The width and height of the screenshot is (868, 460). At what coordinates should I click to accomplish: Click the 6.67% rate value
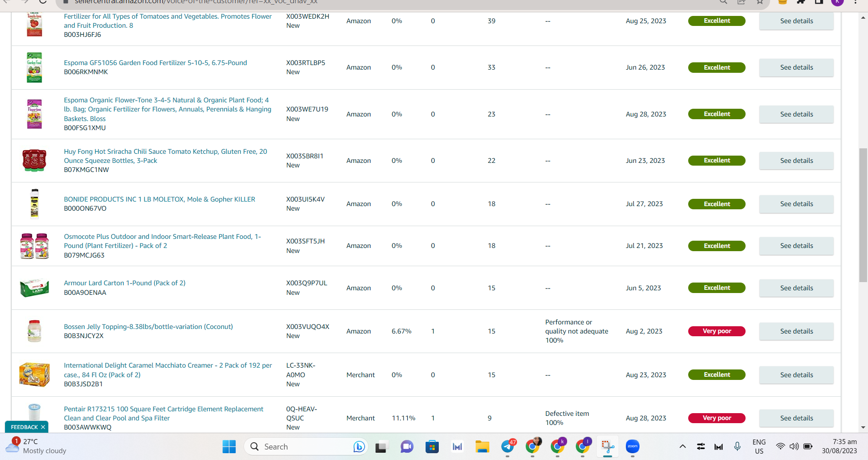point(401,331)
